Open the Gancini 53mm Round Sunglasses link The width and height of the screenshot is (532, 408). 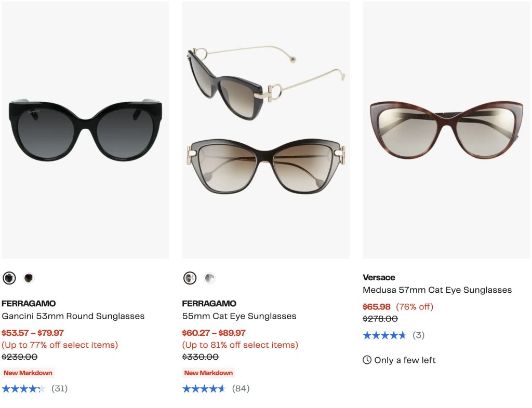[x=73, y=316]
